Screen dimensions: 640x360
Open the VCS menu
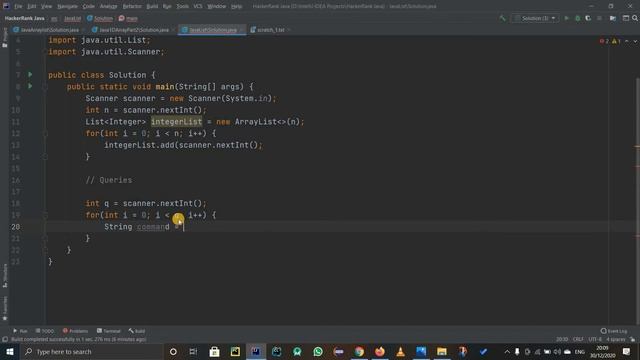pyautogui.click(x=198, y=6)
